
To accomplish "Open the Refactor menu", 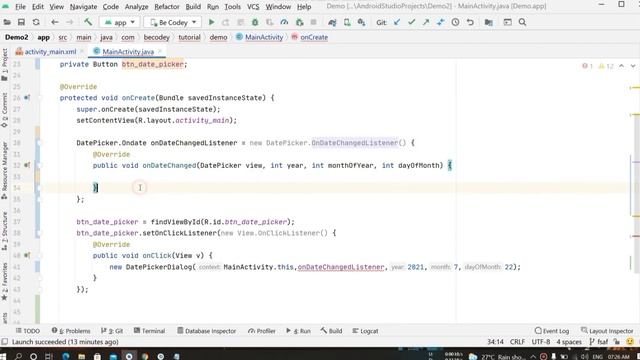I will (167, 7).
